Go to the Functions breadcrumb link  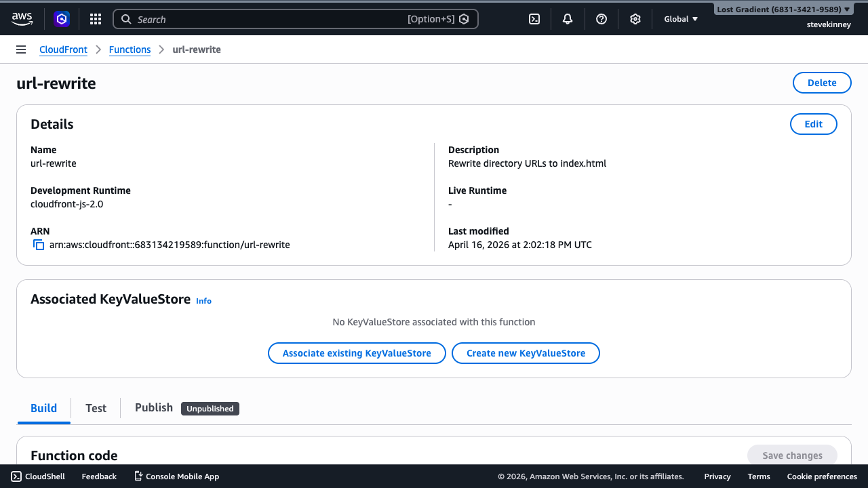click(130, 49)
